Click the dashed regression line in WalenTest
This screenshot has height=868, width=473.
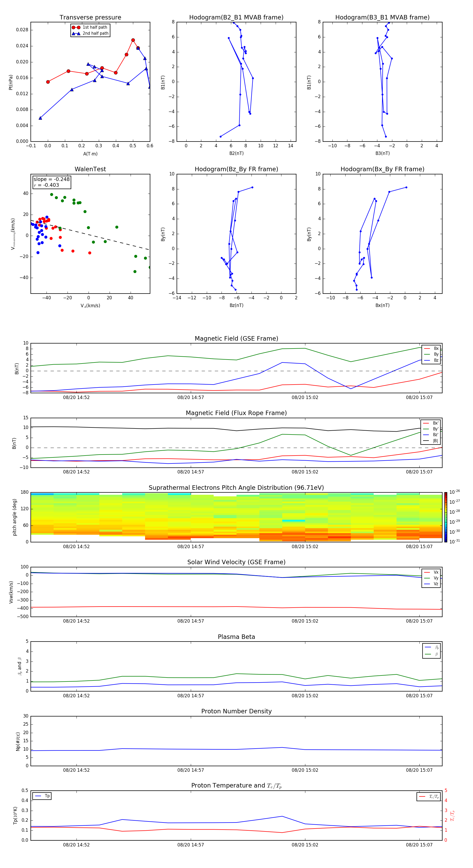click(x=90, y=235)
